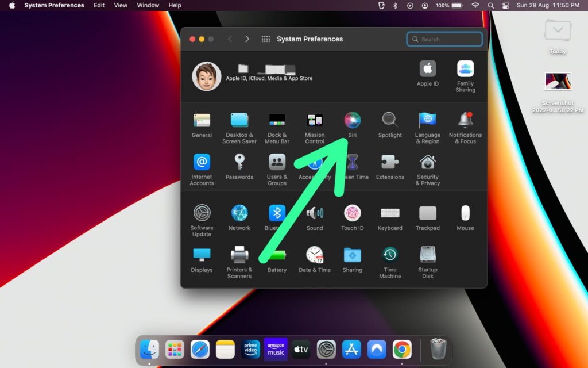The width and height of the screenshot is (588, 368).
Task: Open the Edit menu
Action: tap(99, 5)
